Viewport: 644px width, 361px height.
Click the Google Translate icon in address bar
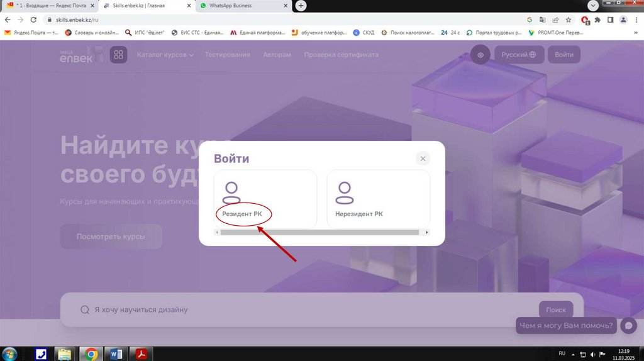(x=543, y=19)
